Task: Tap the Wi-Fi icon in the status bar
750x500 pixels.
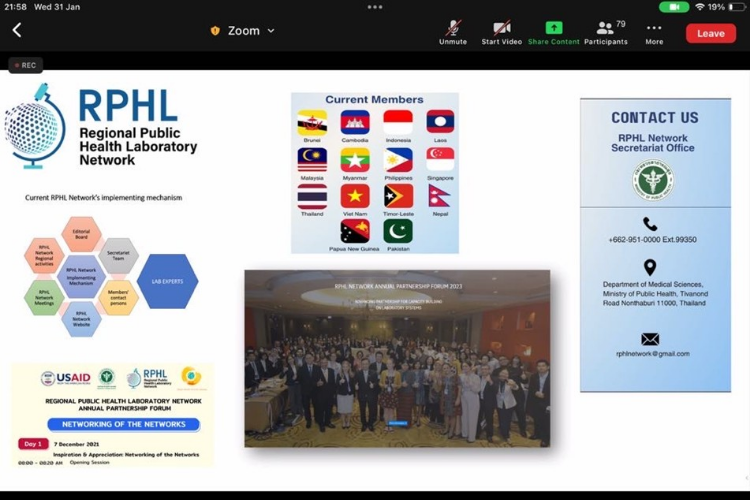Action: [700, 7]
